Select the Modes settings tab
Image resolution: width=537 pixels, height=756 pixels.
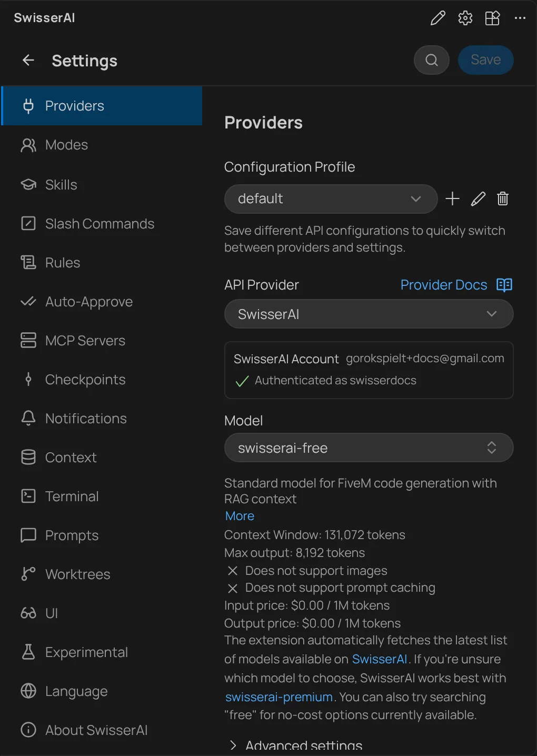tap(102, 145)
